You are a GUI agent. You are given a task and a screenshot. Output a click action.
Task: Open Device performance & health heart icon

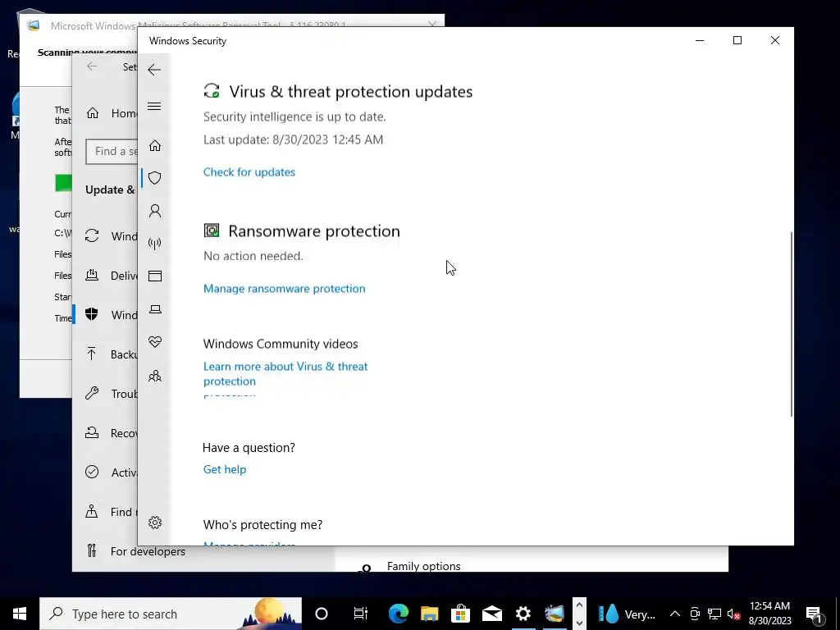[155, 342]
